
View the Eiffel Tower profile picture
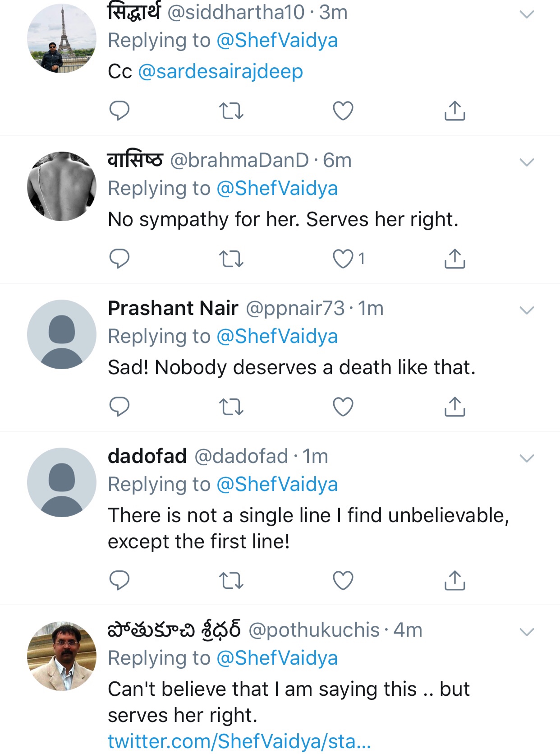pyautogui.click(x=62, y=38)
